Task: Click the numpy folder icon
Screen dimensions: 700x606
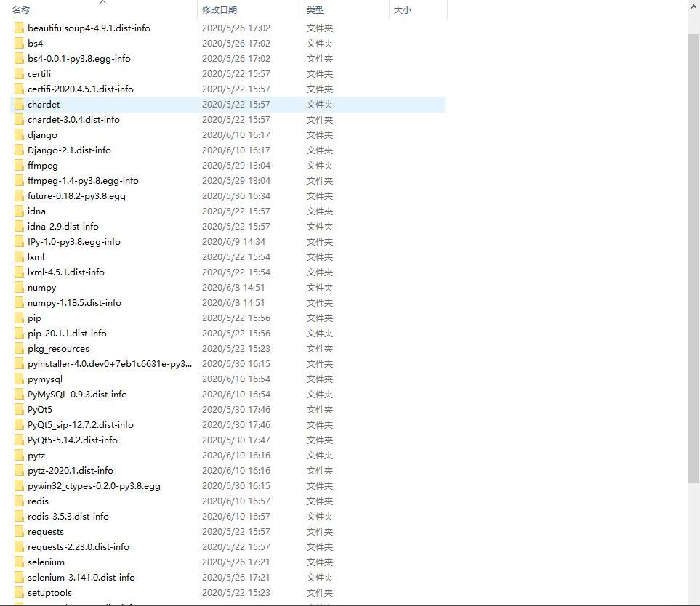Action: coord(19,288)
